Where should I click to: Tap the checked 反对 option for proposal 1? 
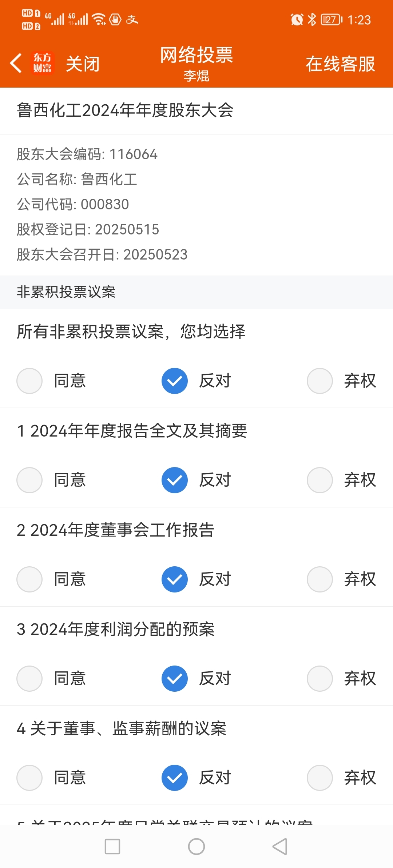(196, 480)
